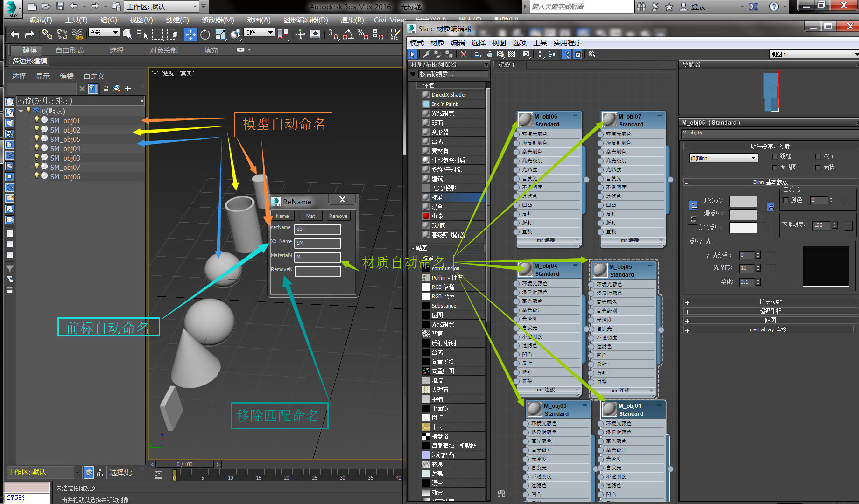The image size is (859, 504).
Task: Click the 高光反射 specular color swatch
Action: (x=743, y=227)
